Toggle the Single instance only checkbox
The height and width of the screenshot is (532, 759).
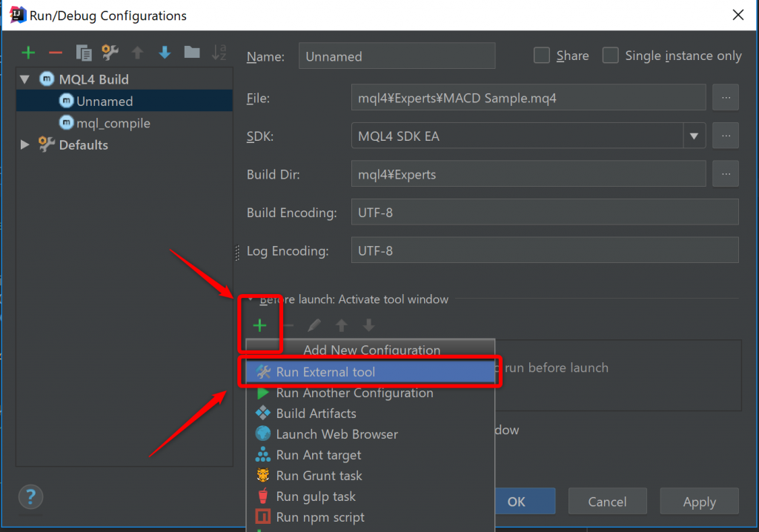[x=610, y=56]
